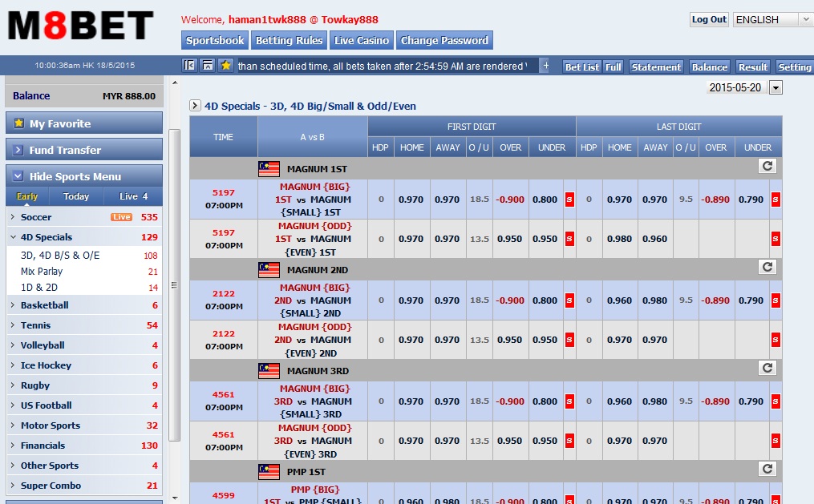This screenshot has height=504, width=814.
Task: Open the Statement page
Action: point(656,67)
